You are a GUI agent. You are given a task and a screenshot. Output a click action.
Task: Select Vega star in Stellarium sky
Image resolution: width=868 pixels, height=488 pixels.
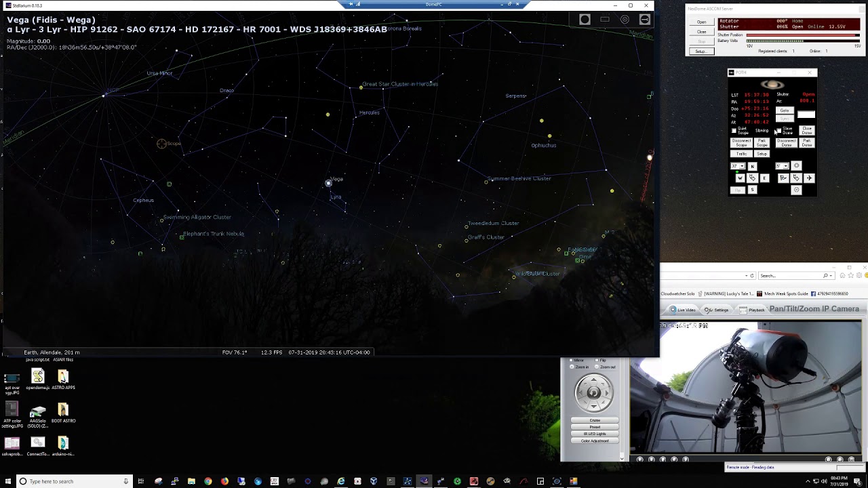pos(328,183)
